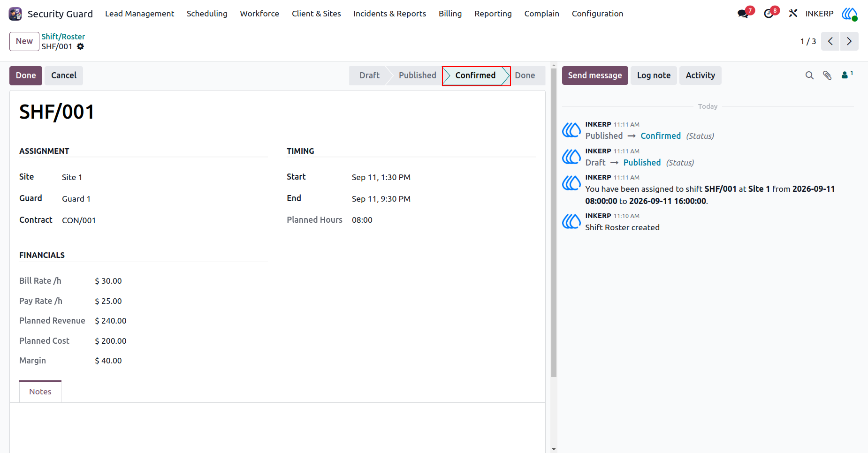Screen dimensions: 868x453
Task: Select the Confirmed status stage
Action: (475, 75)
